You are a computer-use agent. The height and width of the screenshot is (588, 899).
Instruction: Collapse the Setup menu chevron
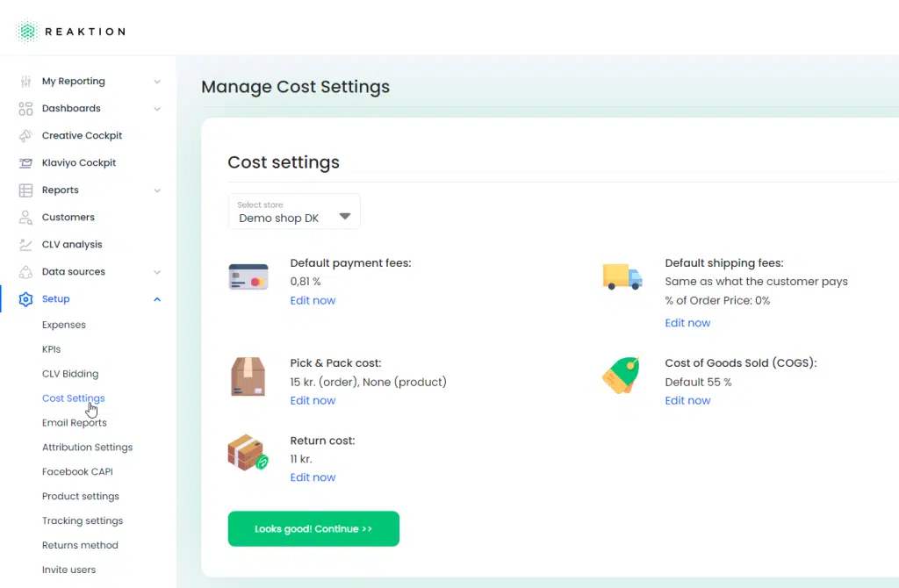tap(157, 299)
